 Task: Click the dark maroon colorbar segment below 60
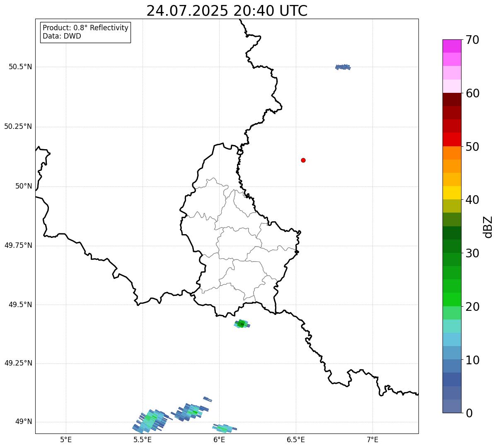tap(452, 99)
